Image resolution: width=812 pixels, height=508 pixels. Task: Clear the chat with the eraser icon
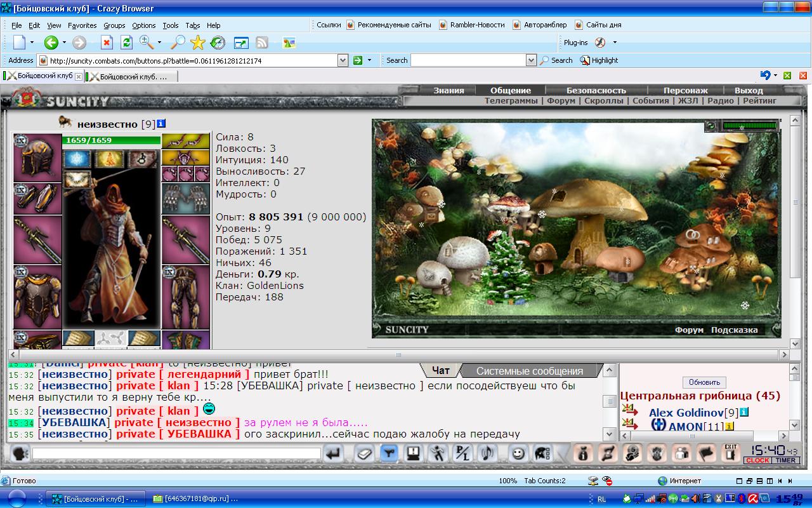(363, 453)
